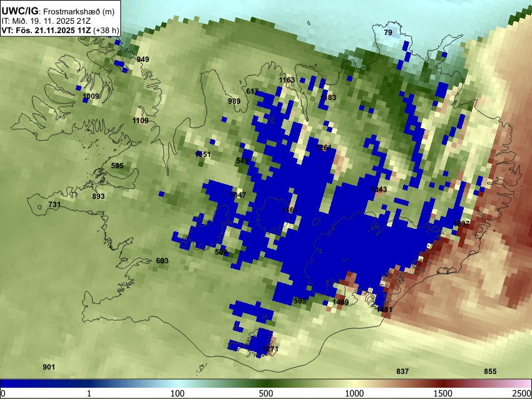This screenshot has width=532, height=399.
Task: Click the 837 value label
Action: pos(402,371)
